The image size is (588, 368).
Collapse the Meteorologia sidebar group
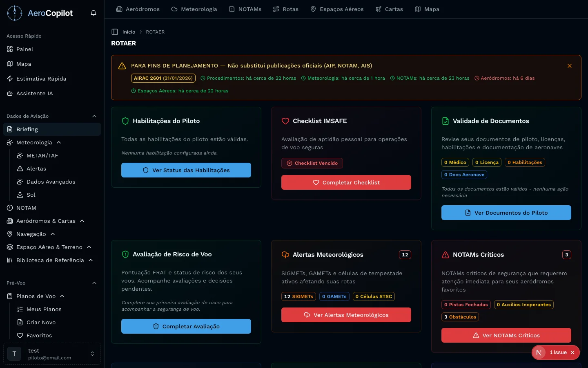[59, 142]
